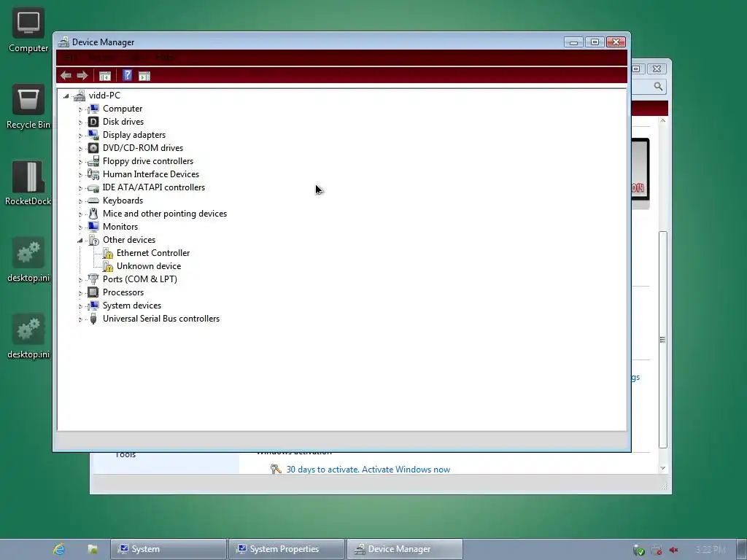Select the Unknown device text

(149, 266)
